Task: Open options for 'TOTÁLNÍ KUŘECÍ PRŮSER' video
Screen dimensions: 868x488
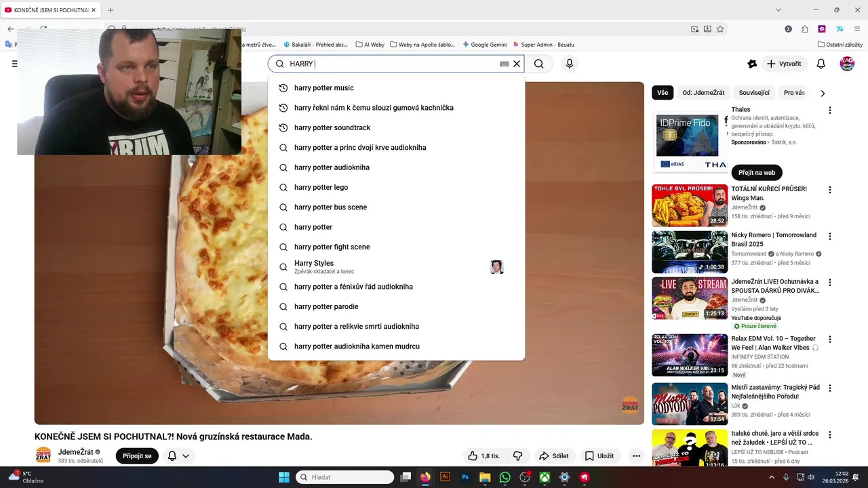Action: [829, 190]
